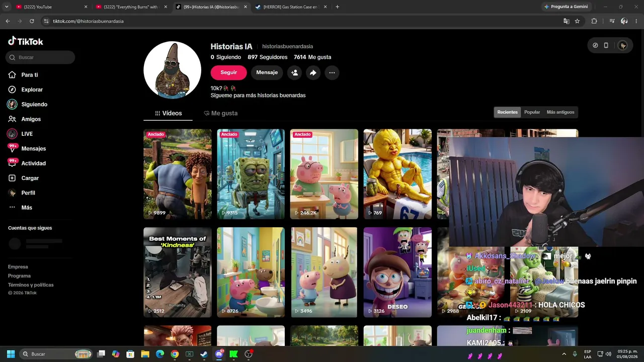Open the Chrome three-dot menu
The height and width of the screenshot is (362, 644).
[636, 21]
